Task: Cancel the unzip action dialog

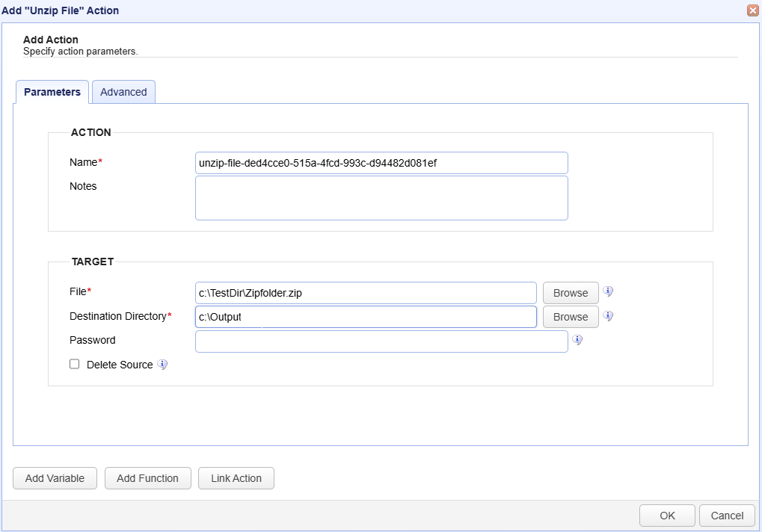Action: 727,516
